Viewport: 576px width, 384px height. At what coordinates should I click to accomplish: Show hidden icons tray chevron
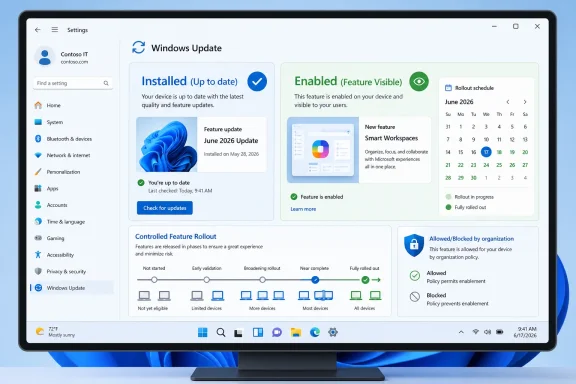coord(461,332)
